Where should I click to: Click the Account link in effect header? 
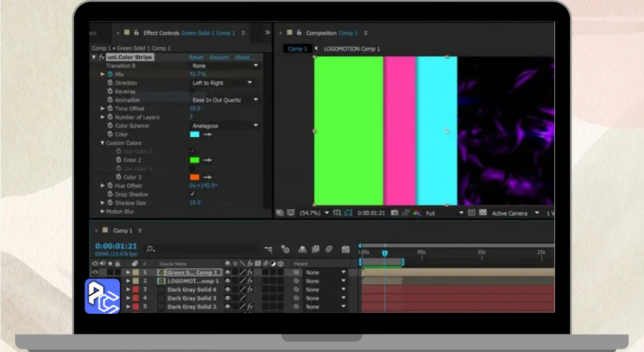tap(219, 57)
